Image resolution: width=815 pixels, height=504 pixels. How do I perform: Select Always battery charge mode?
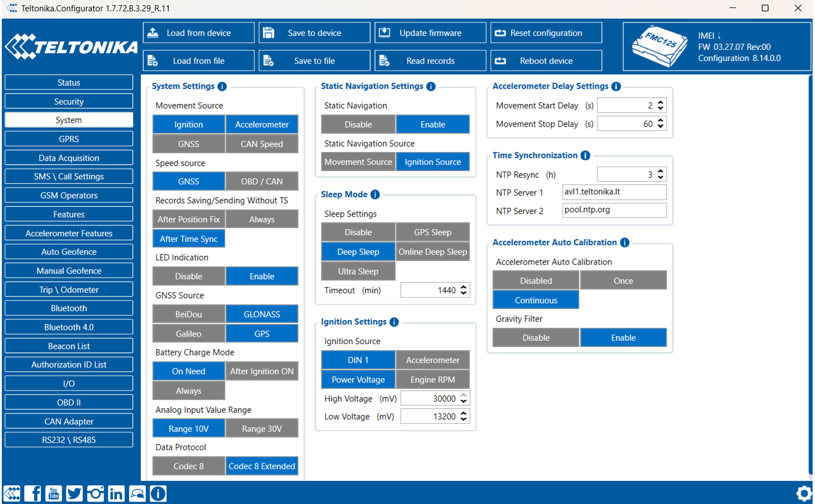189,391
